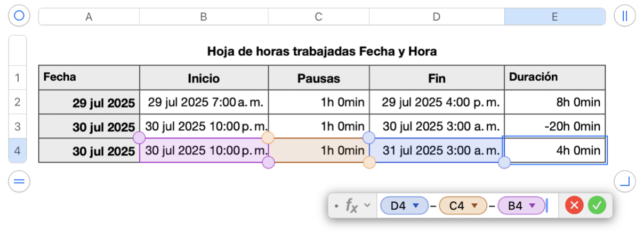Screen dimensions: 644x232
Task: Click the add columns handle
Action: coord(624,16)
